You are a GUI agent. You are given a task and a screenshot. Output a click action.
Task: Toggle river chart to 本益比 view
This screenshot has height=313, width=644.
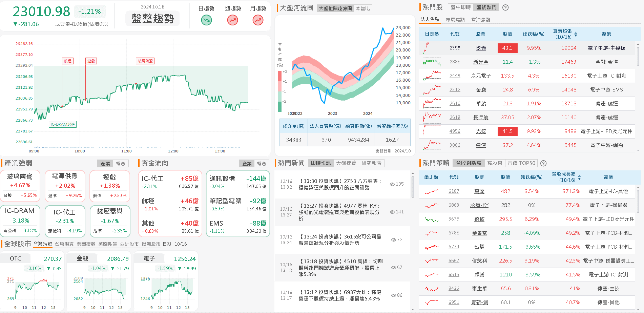363,8
